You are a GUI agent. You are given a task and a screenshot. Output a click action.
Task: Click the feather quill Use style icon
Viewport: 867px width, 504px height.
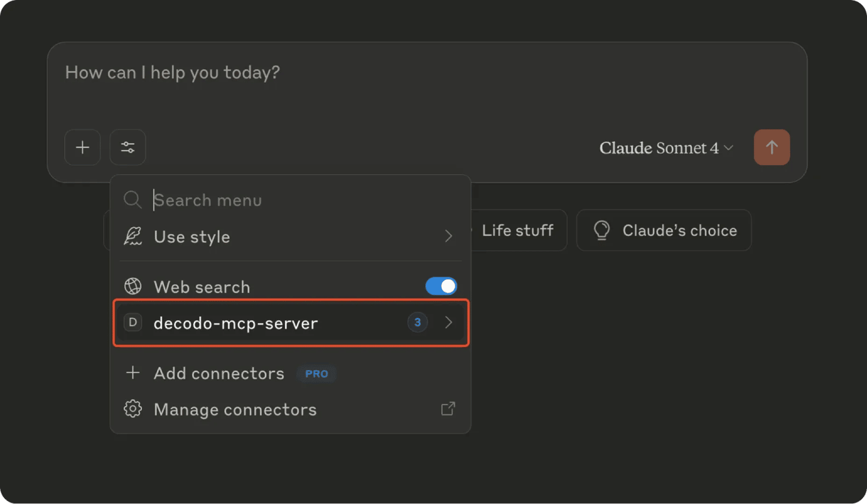[133, 236]
